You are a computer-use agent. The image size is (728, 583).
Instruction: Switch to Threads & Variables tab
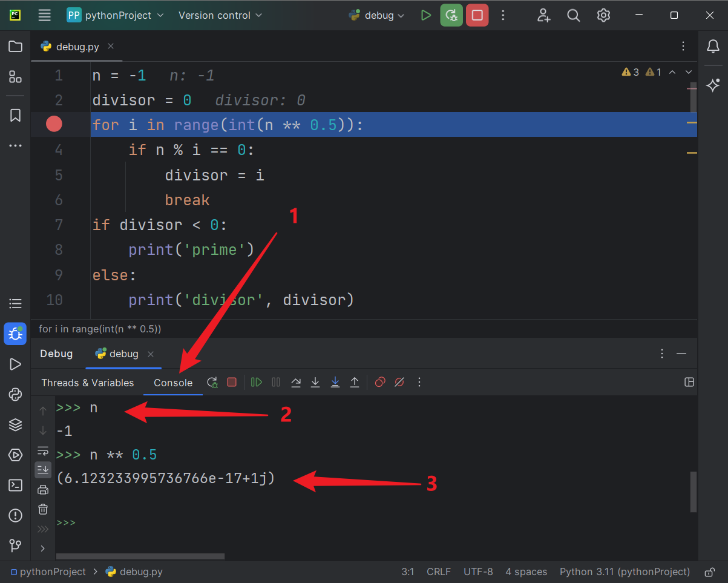(88, 383)
